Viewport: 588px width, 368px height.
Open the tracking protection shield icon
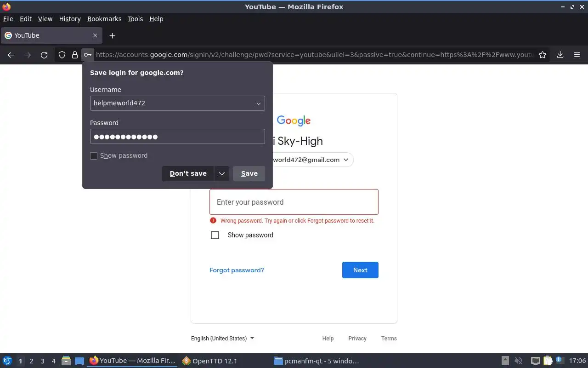[62, 55]
